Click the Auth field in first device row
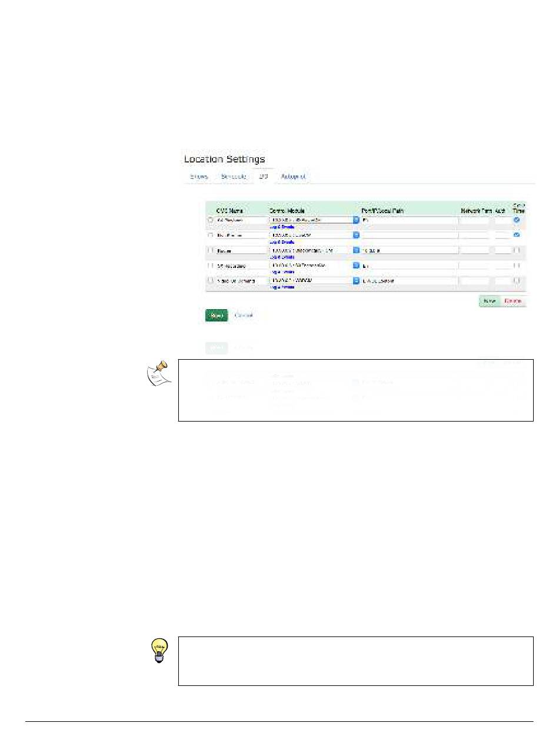Image resolution: width=559 pixels, height=756 pixels. [x=502, y=220]
